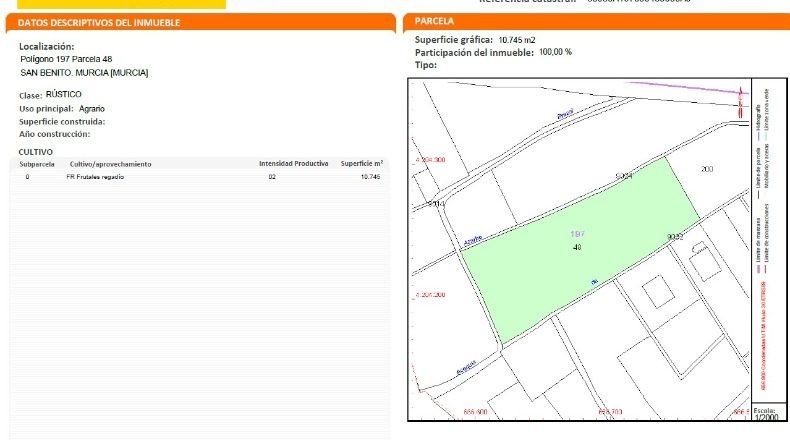Click the 'Subparcela' column header
The image size is (790, 440).
37,164
